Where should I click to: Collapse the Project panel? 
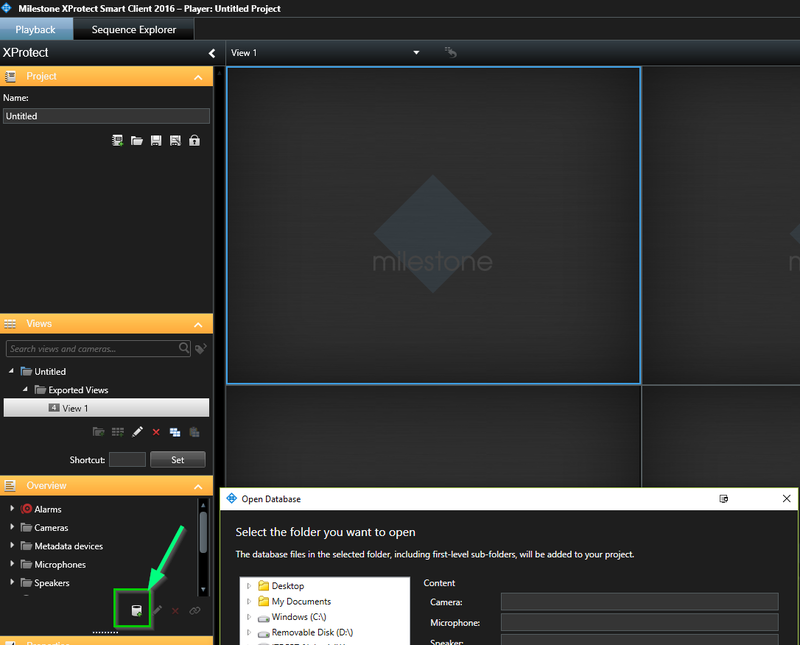[x=200, y=76]
